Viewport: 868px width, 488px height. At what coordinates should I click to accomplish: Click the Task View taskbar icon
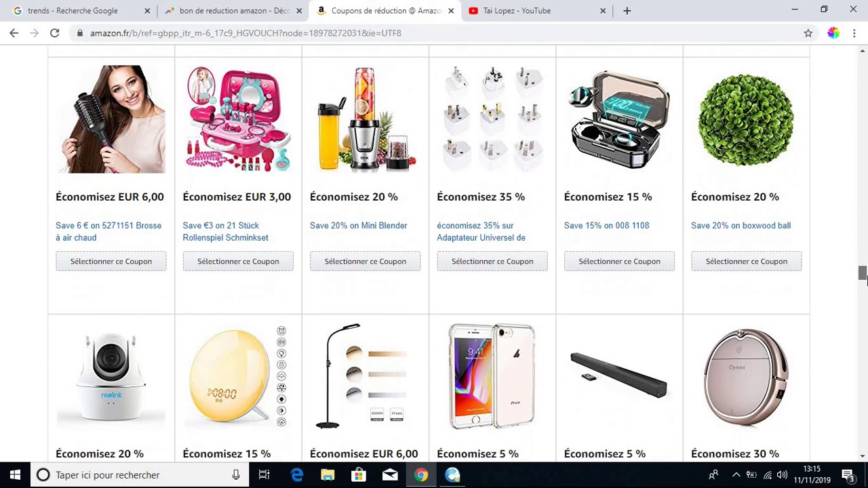(x=264, y=474)
